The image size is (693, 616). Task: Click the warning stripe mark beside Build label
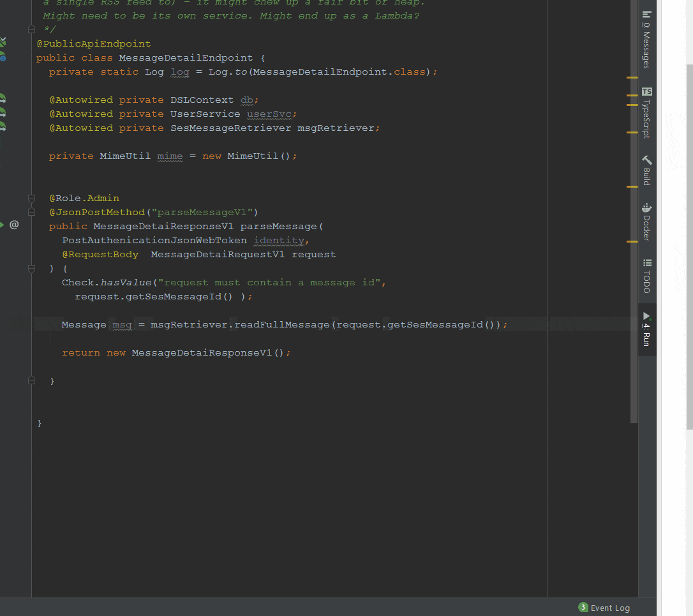point(632,186)
